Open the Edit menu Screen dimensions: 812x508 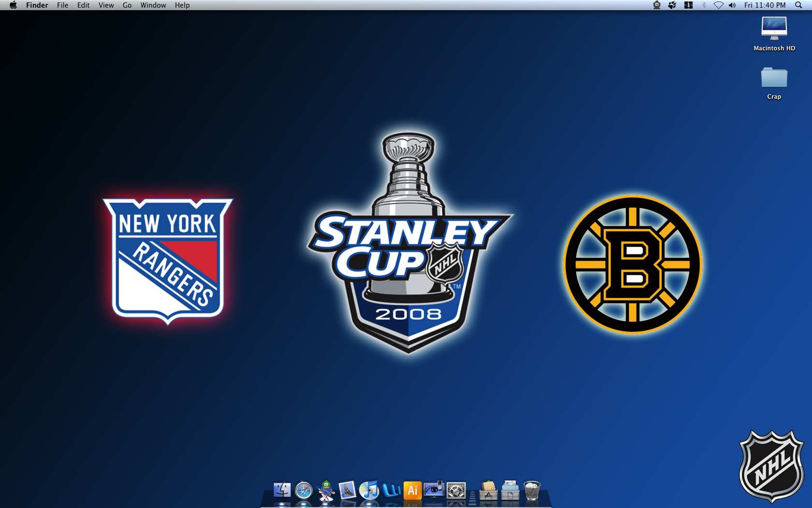coord(84,5)
